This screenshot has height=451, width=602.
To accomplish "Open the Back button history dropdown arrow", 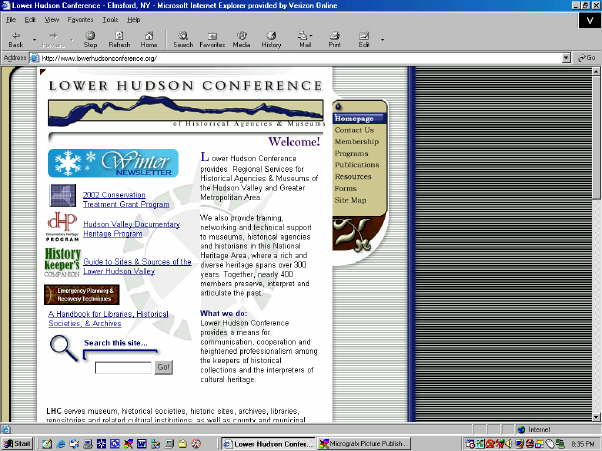I will (x=35, y=40).
